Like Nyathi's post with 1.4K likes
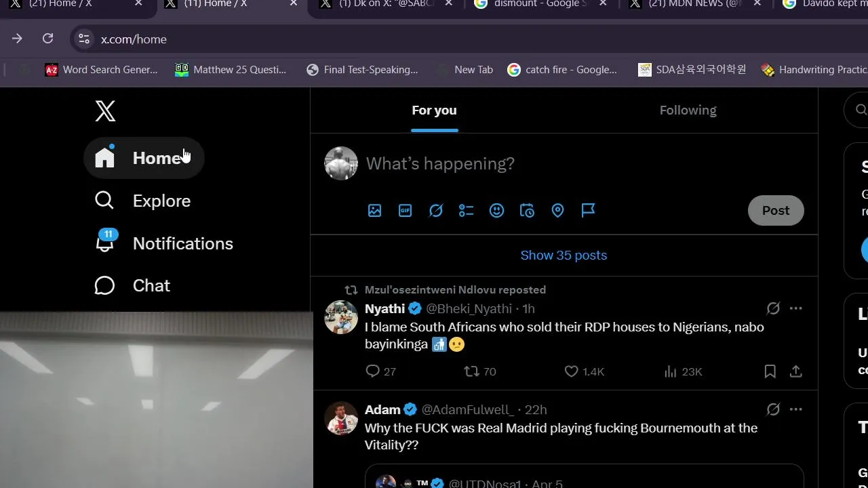This screenshot has height=488, width=868. click(585, 371)
